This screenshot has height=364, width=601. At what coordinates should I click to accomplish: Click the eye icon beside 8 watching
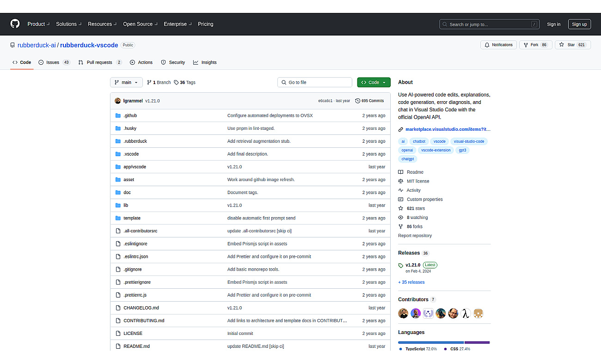coord(401,218)
